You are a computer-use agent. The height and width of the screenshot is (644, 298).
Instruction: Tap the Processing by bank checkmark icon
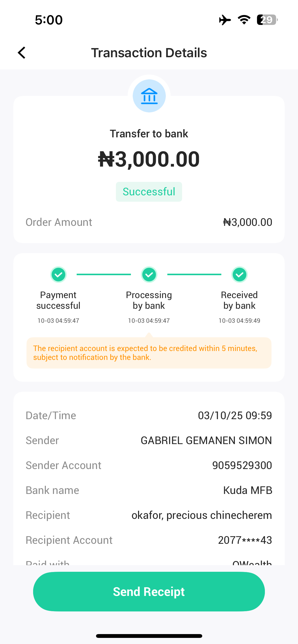[x=149, y=275]
